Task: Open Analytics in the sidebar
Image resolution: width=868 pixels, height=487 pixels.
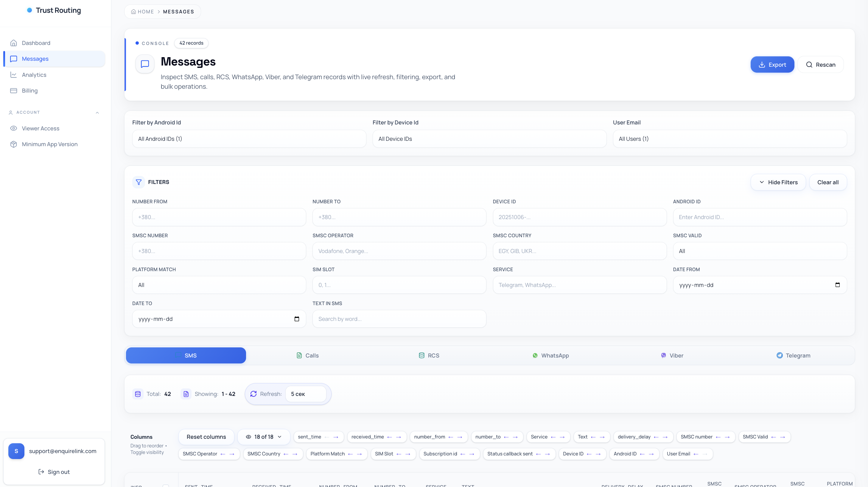Action: (54, 75)
